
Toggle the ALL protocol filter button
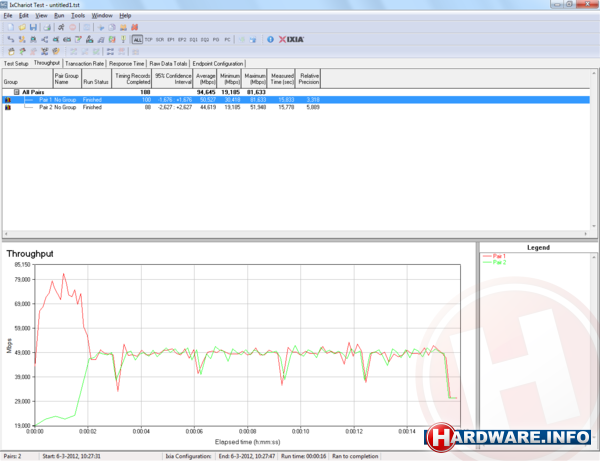(136, 39)
